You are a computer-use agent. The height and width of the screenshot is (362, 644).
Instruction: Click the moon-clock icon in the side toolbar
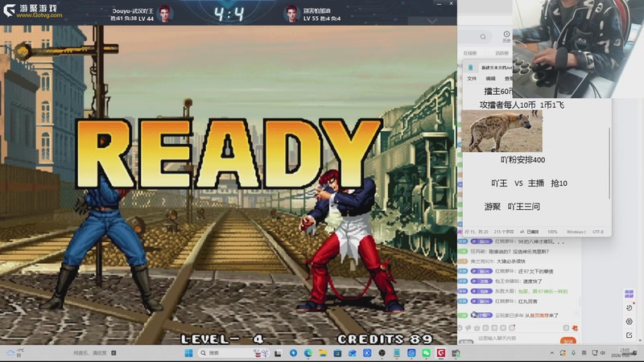click(x=629, y=308)
